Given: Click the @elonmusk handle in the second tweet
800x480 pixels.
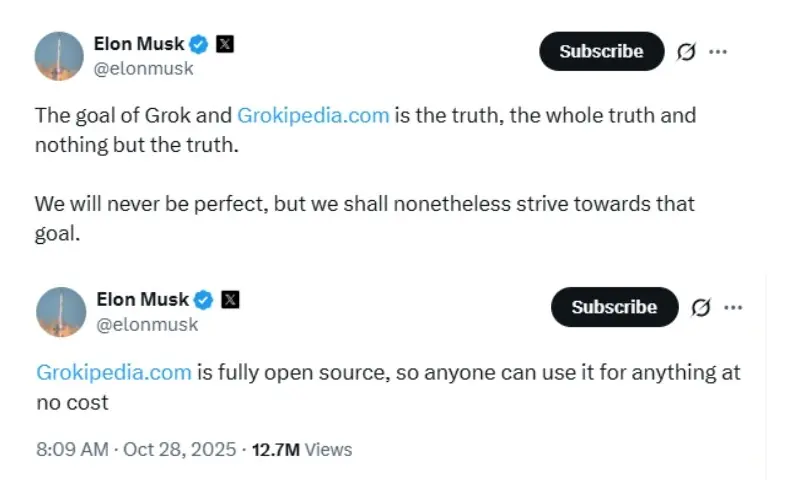Looking at the screenshot, I should point(147,324).
